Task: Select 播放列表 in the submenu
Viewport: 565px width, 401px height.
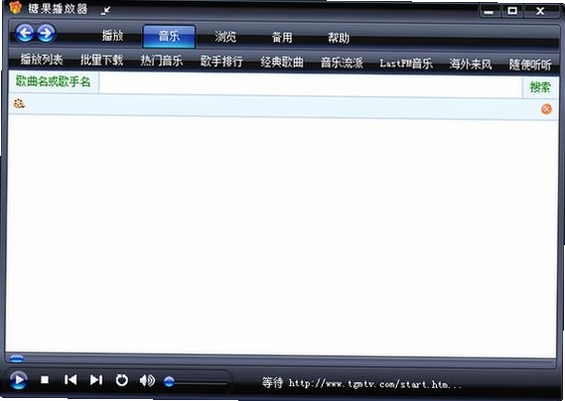Action: point(41,59)
